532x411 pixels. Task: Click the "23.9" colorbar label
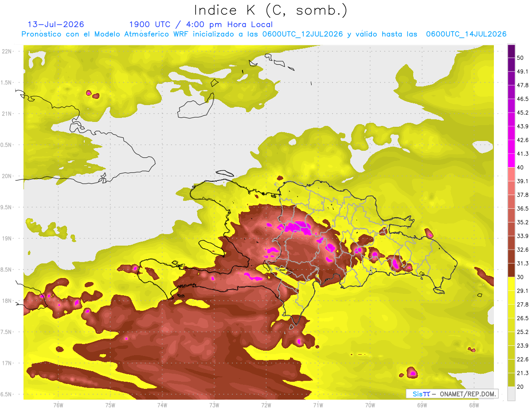(523, 345)
